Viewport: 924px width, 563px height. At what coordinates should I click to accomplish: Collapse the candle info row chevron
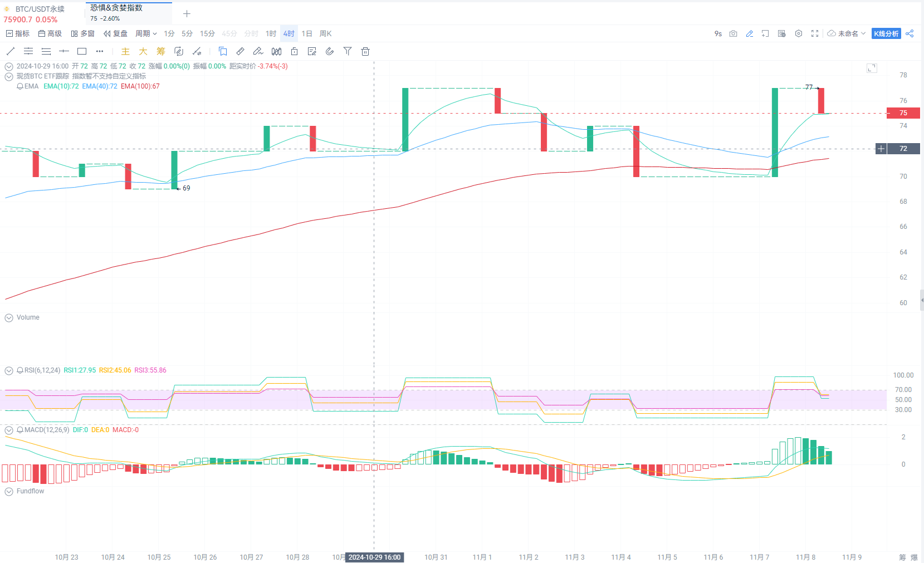9,66
